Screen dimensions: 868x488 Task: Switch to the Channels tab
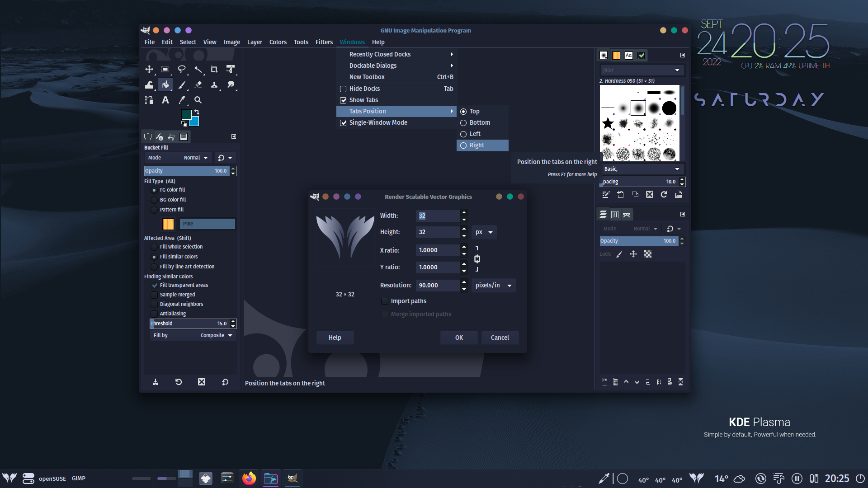[x=615, y=215]
